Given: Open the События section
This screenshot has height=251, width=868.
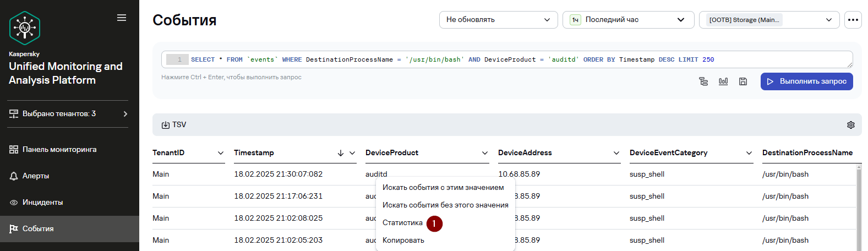Looking at the screenshot, I should click(x=69, y=228).
